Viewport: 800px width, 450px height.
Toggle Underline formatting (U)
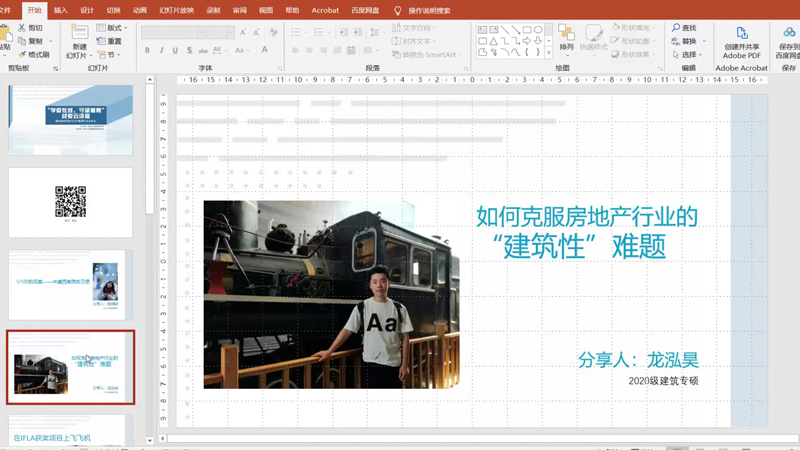point(175,50)
